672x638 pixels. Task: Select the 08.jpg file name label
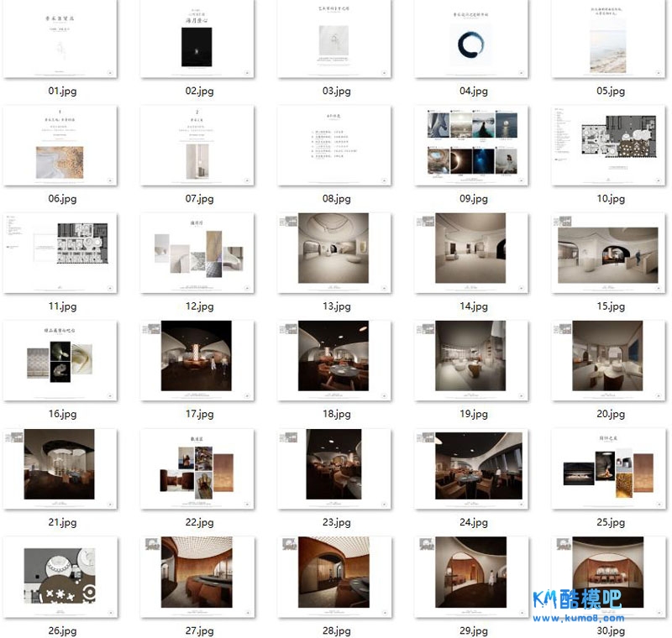point(334,199)
